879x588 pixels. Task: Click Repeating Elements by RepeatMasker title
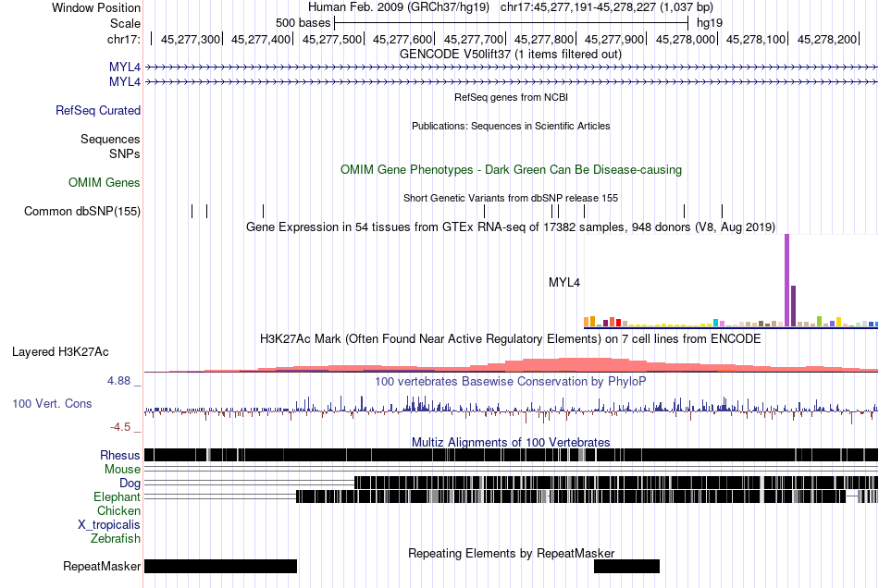[x=512, y=553]
